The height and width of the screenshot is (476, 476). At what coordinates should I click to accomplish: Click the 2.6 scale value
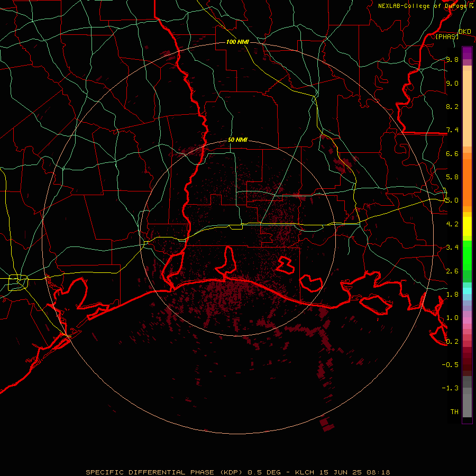coord(452,271)
